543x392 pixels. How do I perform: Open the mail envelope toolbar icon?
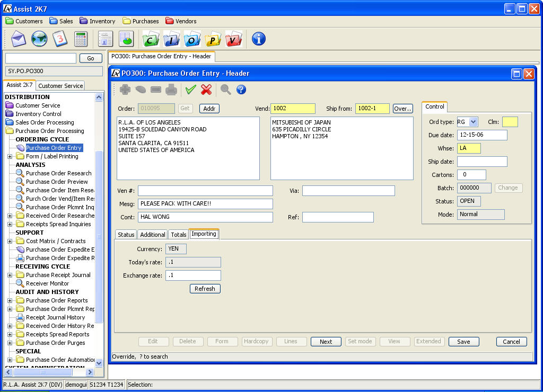pyautogui.click(x=19, y=39)
